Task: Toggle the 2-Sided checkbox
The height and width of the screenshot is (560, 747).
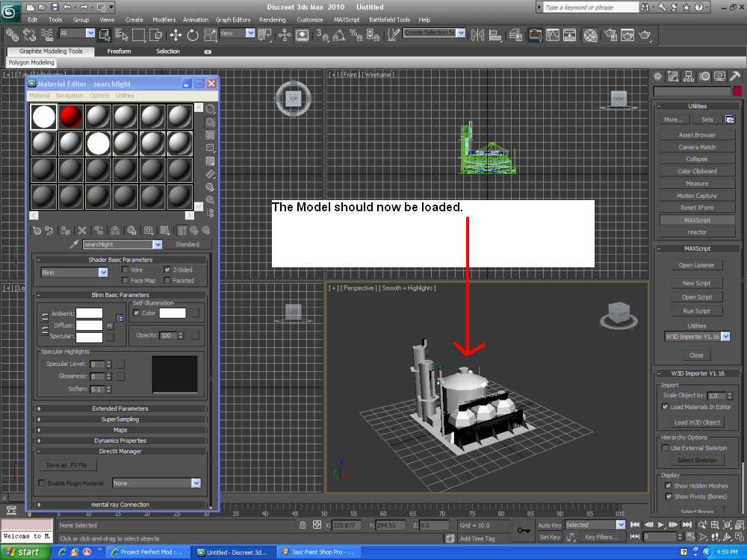Action: (x=167, y=270)
